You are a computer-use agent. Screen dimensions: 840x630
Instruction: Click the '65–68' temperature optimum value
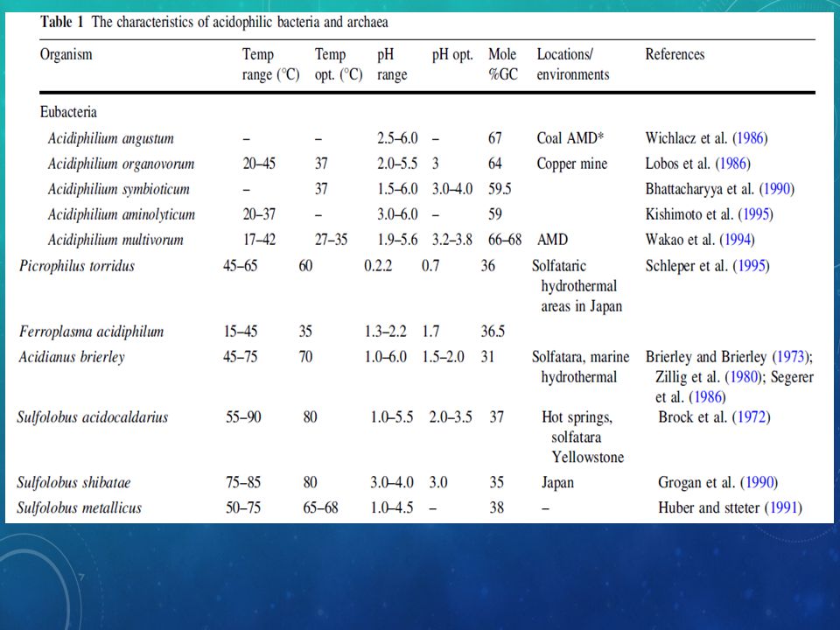coord(320,507)
